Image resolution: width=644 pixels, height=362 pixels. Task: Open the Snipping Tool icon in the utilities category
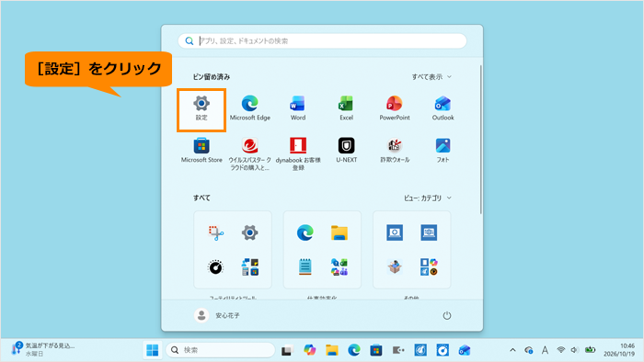click(215, 232)
